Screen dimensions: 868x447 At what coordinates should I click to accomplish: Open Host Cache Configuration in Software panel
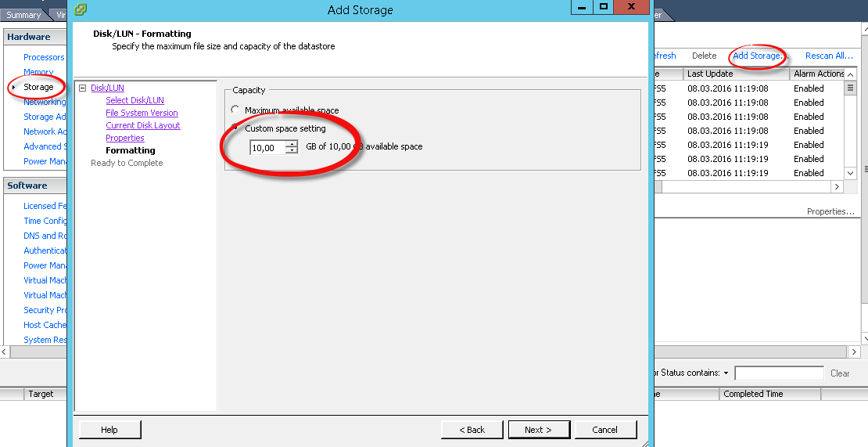[45, 325]
